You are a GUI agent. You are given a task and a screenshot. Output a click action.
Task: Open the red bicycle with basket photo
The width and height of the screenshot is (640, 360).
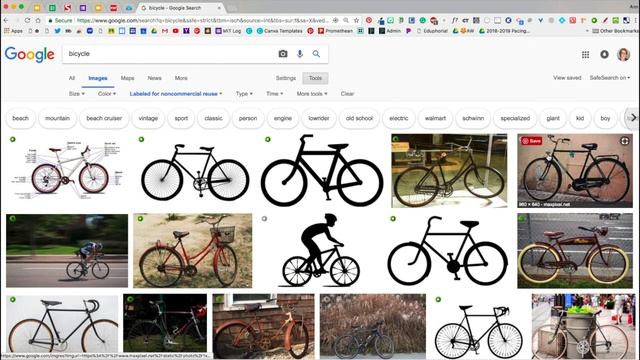tap(193, 251)
